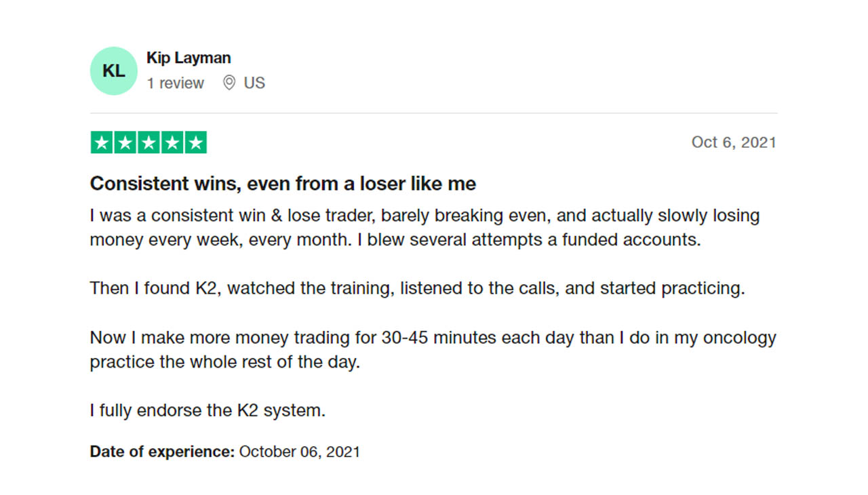This screenshot has height=495, width=868.
Task: Open the "Consistent wins, even from a loser like me" title
Action: [283, 184]
